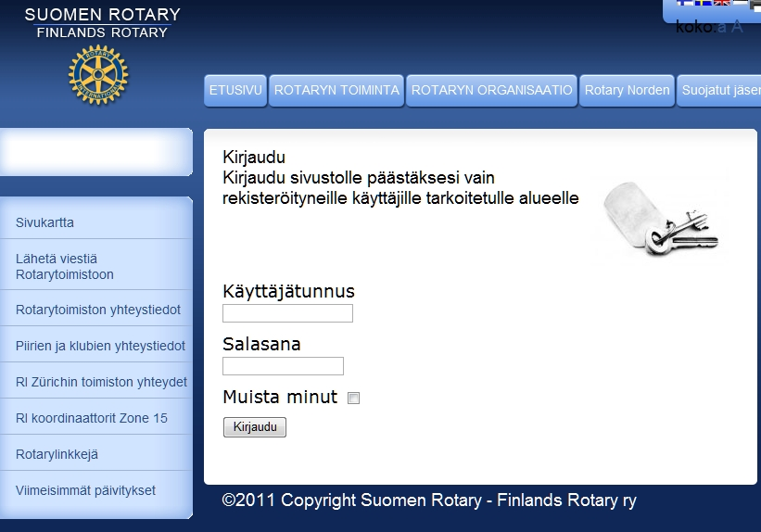The image size is (761, 532).
Task: Open the Rotarylinkkejä link
Action: (57, 454)
